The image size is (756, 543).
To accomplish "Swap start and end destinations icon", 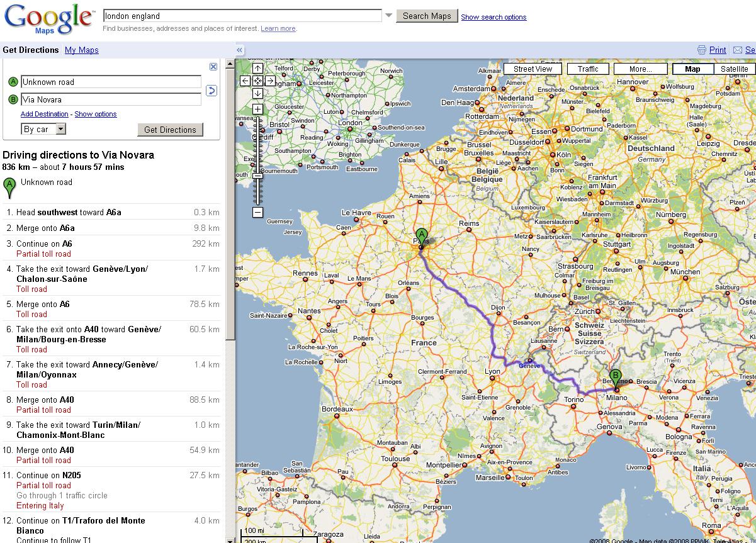I will coord(212,91).
